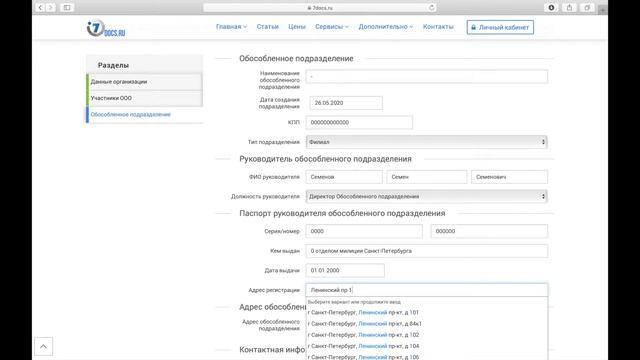Choose suggestion Ленинский пр-кт, д 102

click(427, 335)
